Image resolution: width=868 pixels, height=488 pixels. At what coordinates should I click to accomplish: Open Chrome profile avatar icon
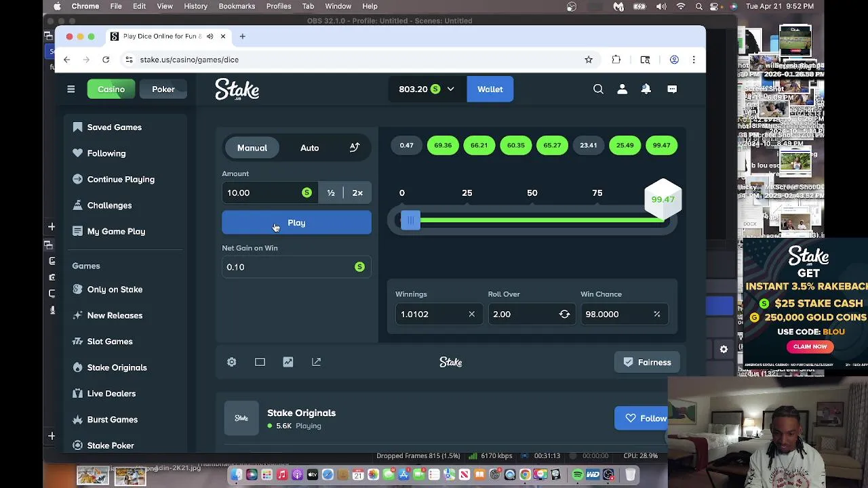[x=674, y=60]
